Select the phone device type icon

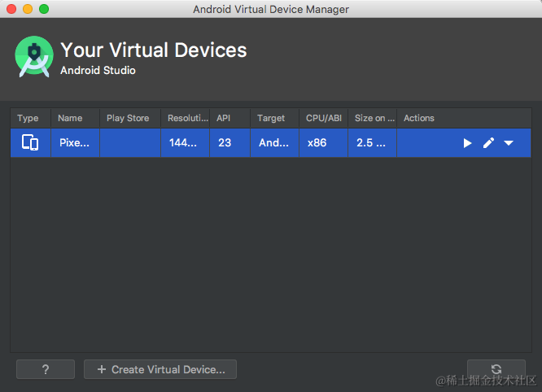pyautogui.click(x=30, y=142)
